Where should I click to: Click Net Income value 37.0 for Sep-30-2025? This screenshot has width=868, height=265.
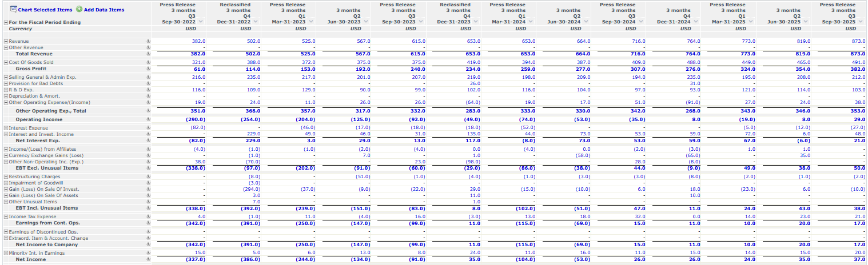[860, 259]
